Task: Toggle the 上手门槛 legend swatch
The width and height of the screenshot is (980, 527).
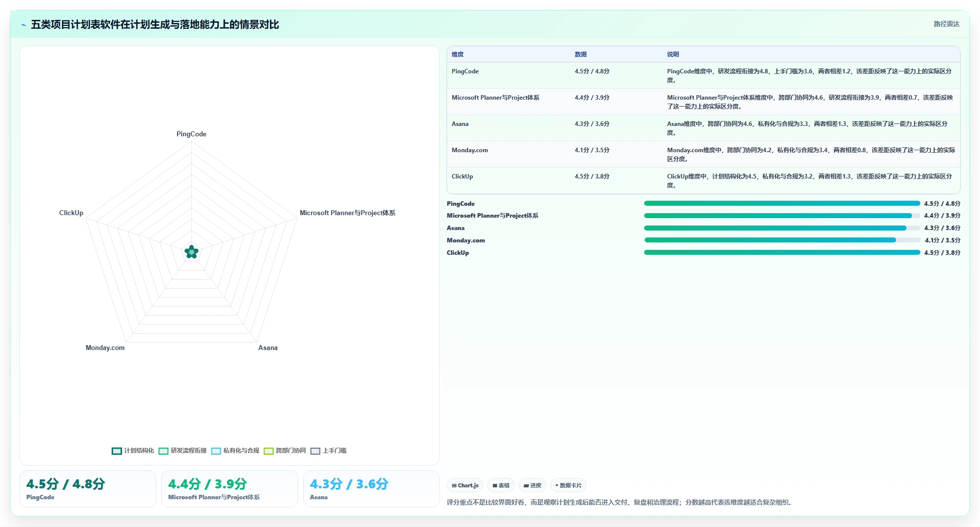Action: click(315, 451)
